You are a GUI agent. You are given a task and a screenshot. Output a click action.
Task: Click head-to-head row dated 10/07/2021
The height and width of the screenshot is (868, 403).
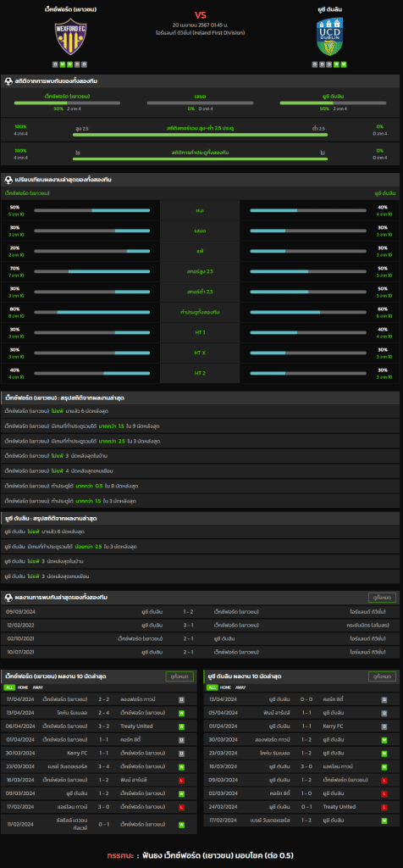[x=200, y=652]
